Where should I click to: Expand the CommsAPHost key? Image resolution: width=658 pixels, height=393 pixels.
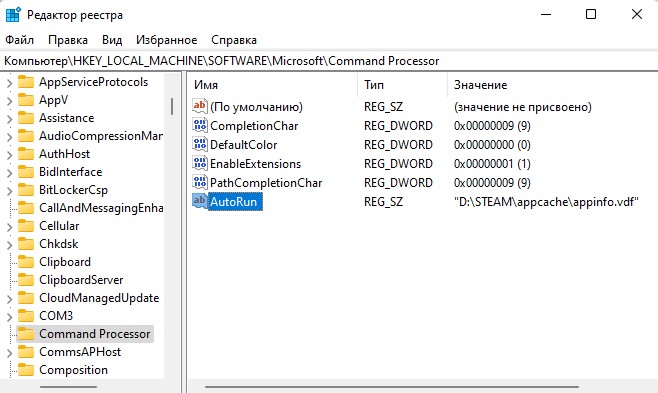[9, 353]
